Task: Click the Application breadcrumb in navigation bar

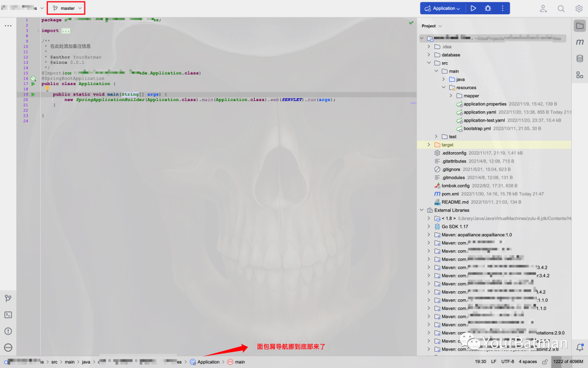Action: pyautogui.click(x=208, y=361)
